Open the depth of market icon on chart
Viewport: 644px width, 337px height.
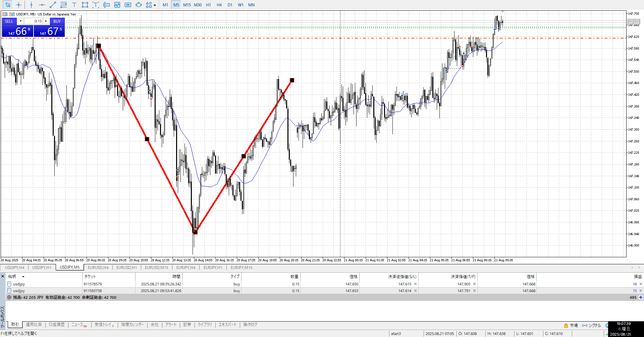5,14
